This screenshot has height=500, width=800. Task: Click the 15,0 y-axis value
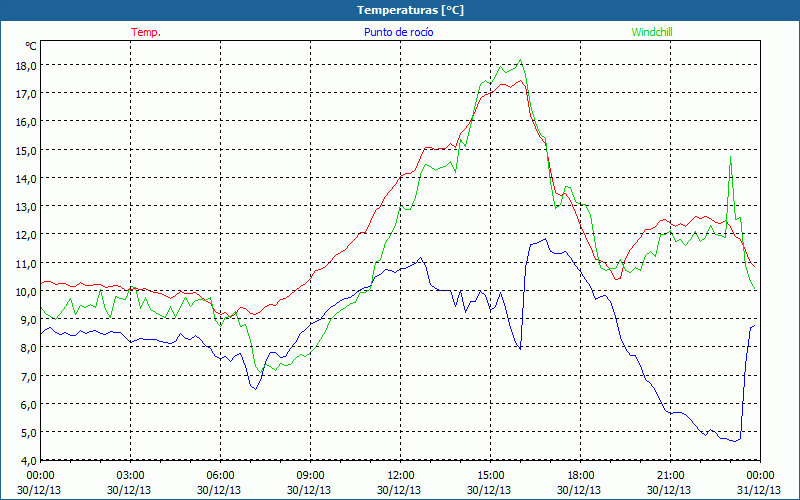26,150
